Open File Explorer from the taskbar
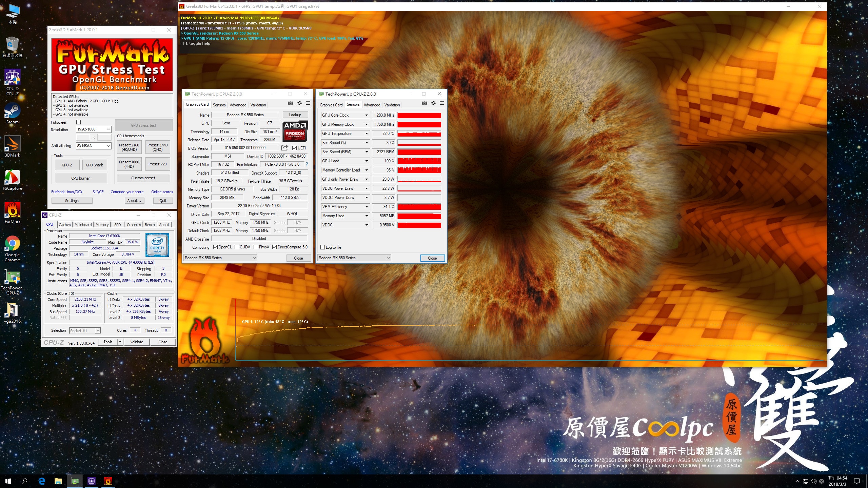The image size is (868, 488). click(x=58, y=481)
